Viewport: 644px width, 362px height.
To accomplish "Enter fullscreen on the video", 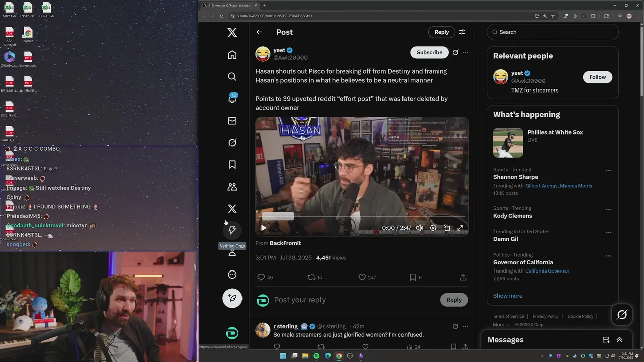I will pyautogui.click(x=460, y=228).
